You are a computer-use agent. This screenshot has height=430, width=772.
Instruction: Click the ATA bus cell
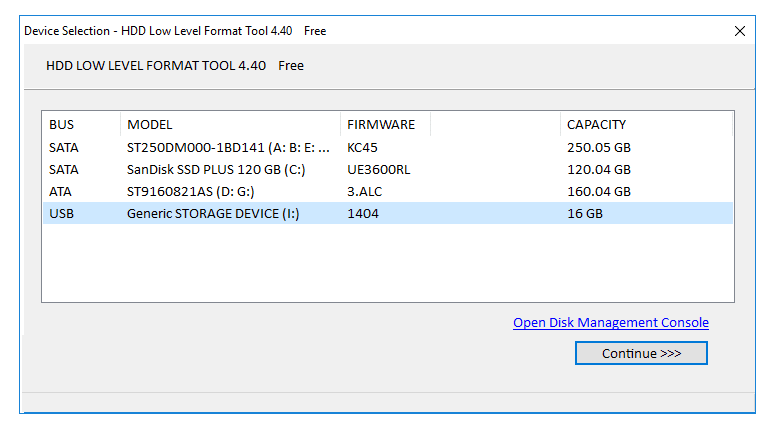click(x=60, y=191)
